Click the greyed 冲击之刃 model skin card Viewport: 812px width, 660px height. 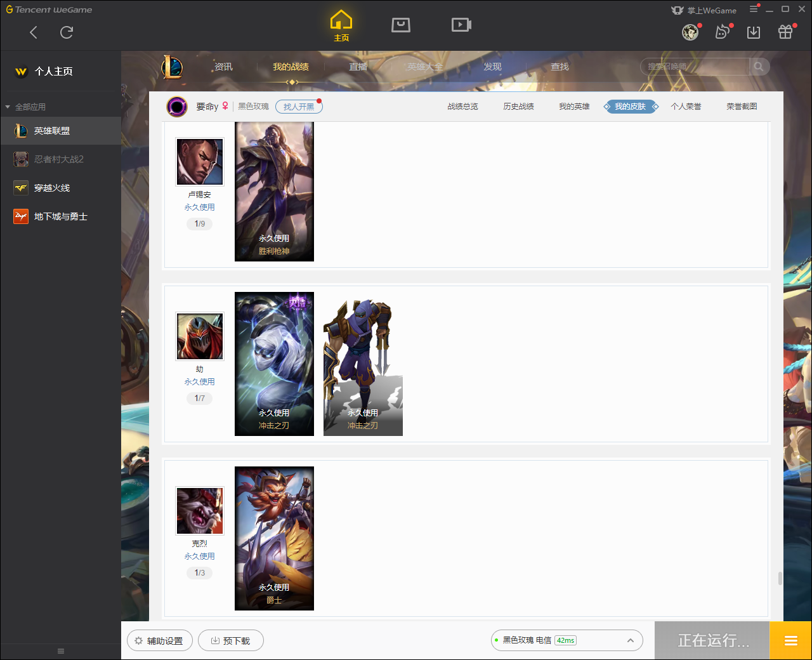[363, 364]
